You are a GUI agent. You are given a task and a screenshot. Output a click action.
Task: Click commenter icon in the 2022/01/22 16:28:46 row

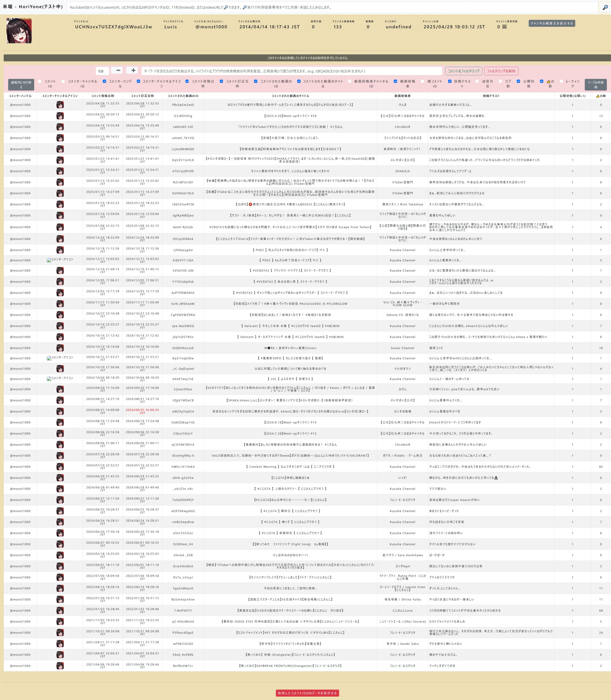pyautogui.click(x=60, y=611)
